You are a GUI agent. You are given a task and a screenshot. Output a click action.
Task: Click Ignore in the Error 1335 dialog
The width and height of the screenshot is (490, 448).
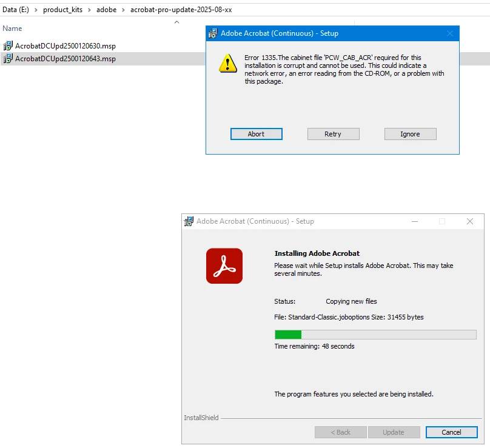click(411, 134)
